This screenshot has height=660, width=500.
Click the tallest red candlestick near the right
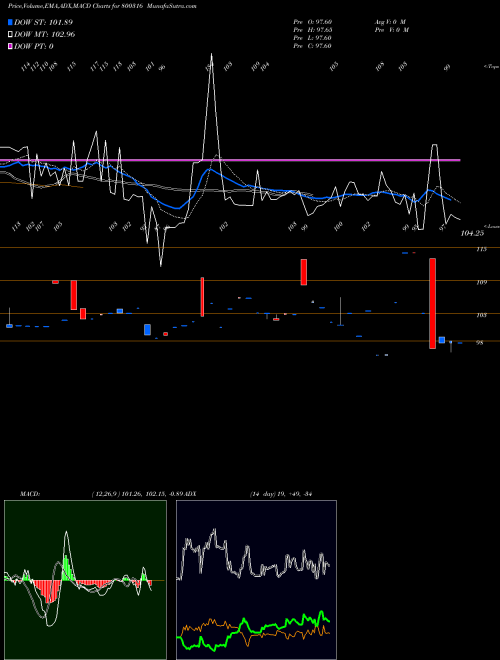pyautogui.click(x=432, y=303)
